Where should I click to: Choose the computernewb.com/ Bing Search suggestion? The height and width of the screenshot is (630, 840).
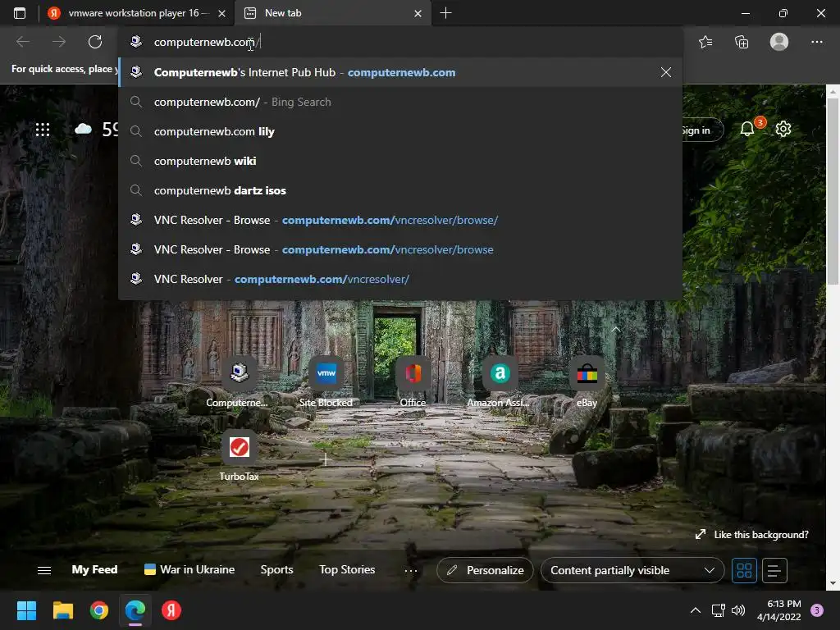click(400, 102)
